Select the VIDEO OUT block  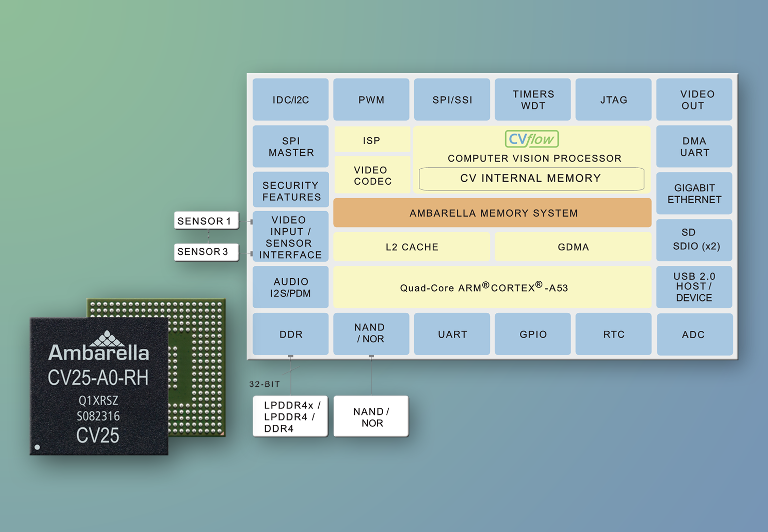694,100
